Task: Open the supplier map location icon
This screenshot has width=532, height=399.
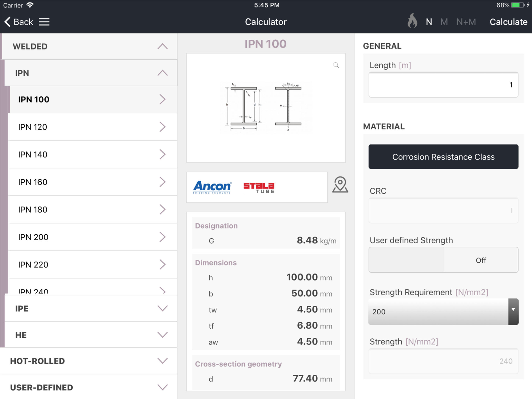Action: [x=340, y=184]
